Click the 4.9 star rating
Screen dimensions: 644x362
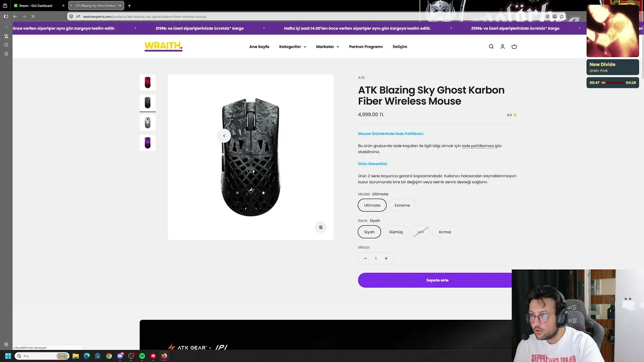tap(512, 115)
